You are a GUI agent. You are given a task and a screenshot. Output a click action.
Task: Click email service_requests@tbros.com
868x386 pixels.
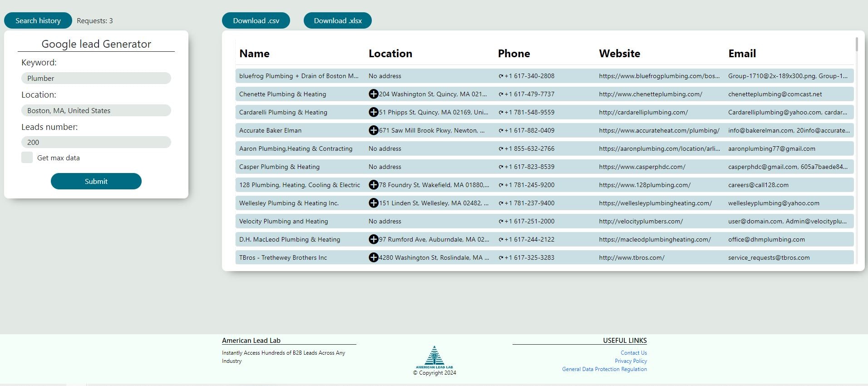(769, 257)
